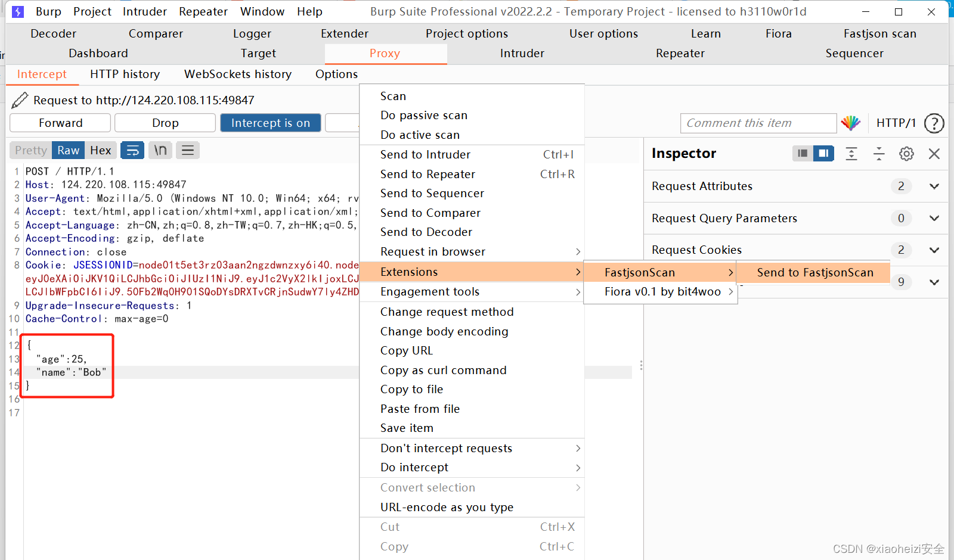The width and height of the screenshot is (954, 560).
Task: Switch to the HTTP history tab
Action: [x=125, y=74]
